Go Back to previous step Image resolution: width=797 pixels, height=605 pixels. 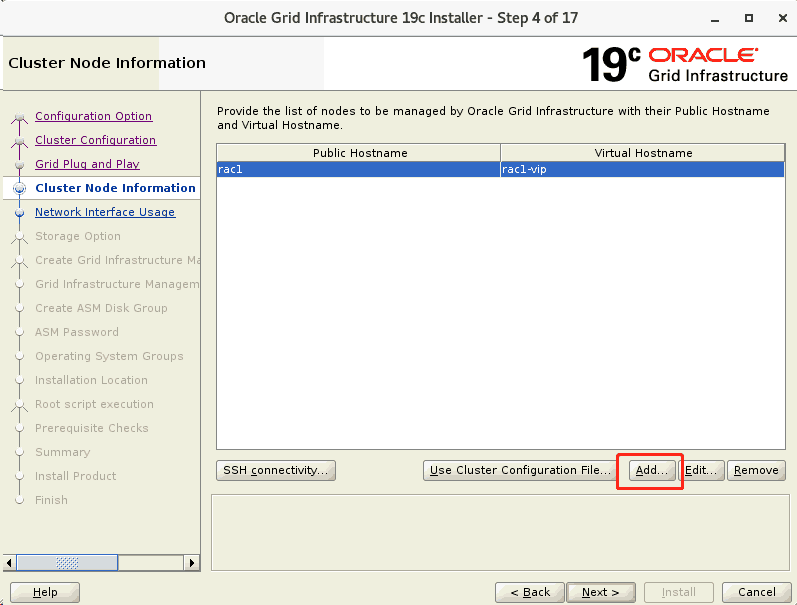coord(530,592)
